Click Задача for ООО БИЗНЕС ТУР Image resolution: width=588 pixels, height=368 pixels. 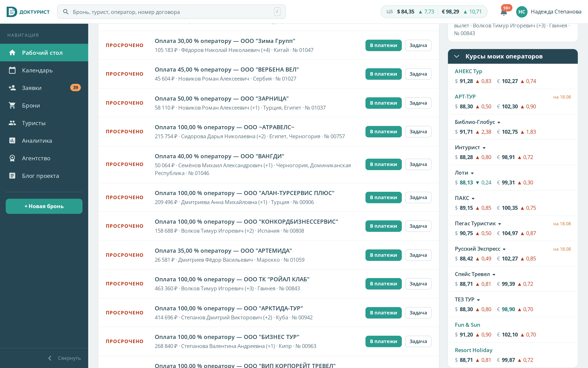[x=418, y=341]
